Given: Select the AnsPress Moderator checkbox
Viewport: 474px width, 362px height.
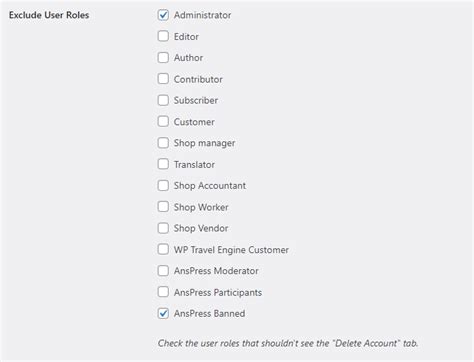Looking at the screenshot, I should pyautogui.click(x=163, y=271).
